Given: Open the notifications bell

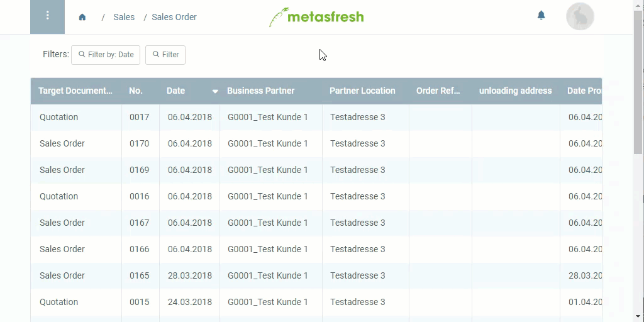Looking at the screenshot, I should [x=541, y=16].
